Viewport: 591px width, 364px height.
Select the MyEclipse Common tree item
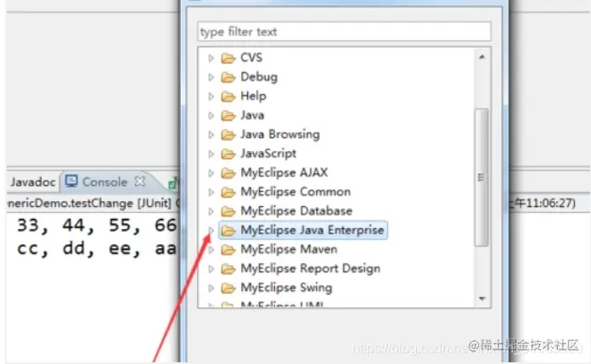[295, 192]
